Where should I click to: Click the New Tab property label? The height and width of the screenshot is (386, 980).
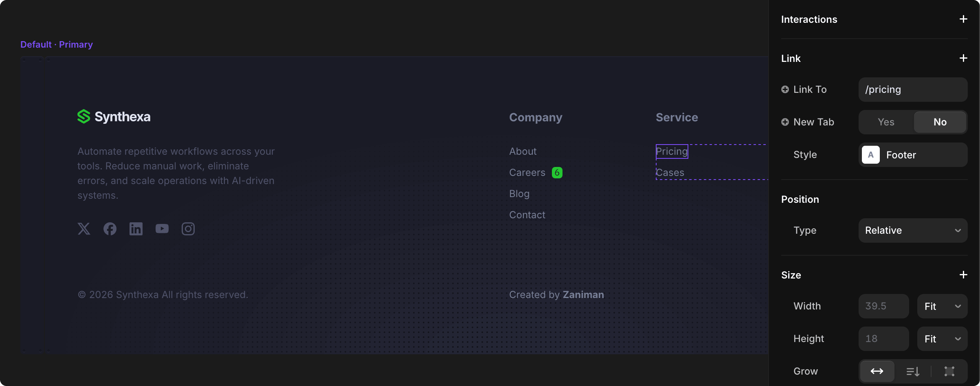coord(814,122)
